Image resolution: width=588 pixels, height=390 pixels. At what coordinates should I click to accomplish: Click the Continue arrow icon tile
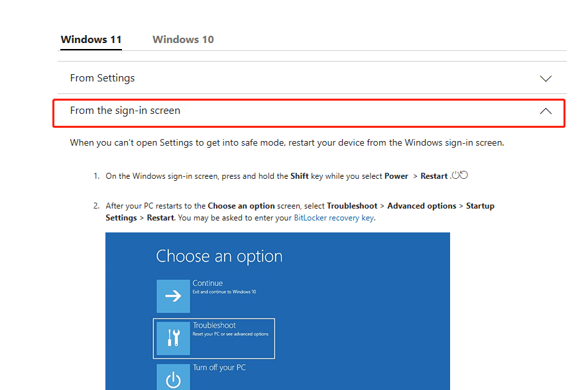tap(173, 296)
